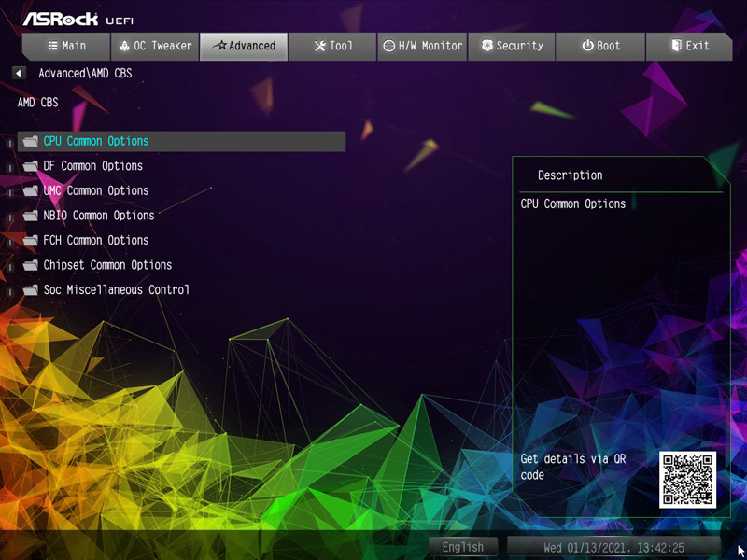Click the Advanced\AMD CBS breadcrumb text
Viewport: 747px width, 560px height.
(85, 74)
